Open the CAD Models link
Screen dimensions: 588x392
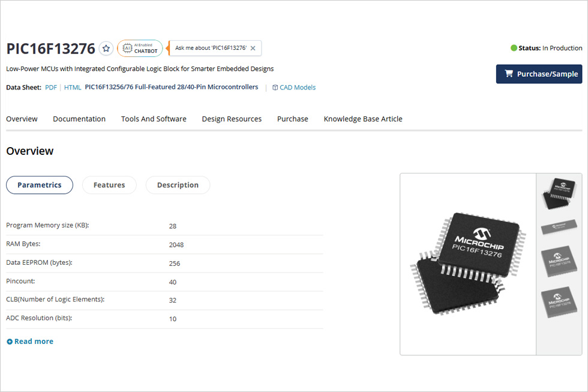(x=294, y=88)
